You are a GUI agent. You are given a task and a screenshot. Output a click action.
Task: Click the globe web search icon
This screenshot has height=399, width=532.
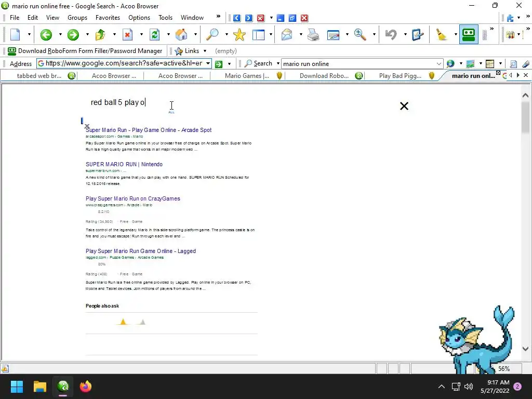pos(450,64)
